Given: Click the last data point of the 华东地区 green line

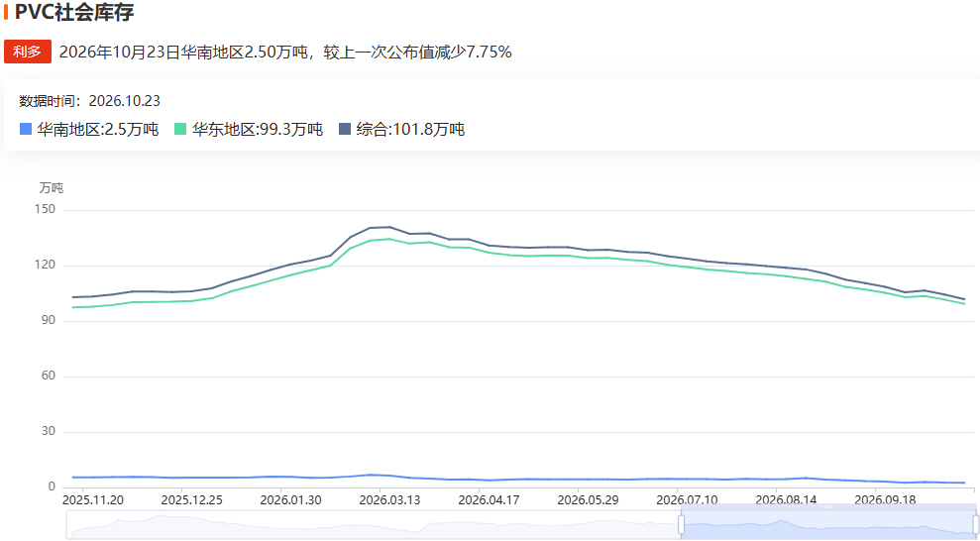Looking at the screenshot, I should click(x=964, y=303).
